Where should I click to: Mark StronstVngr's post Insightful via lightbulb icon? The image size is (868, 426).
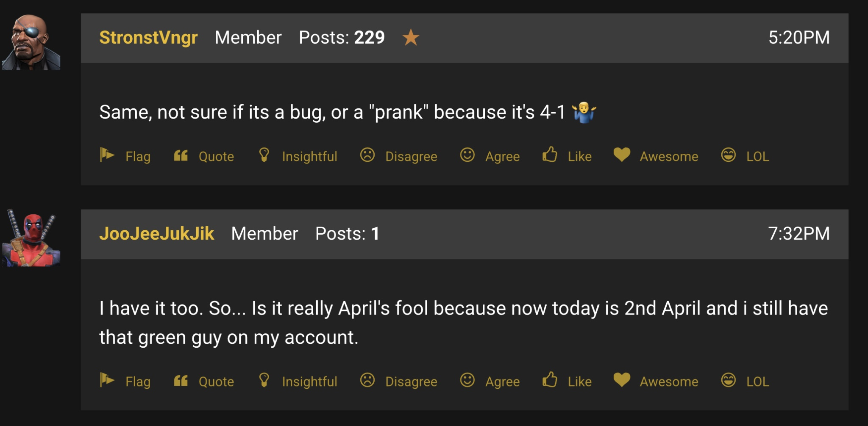(x=264, y=155)
